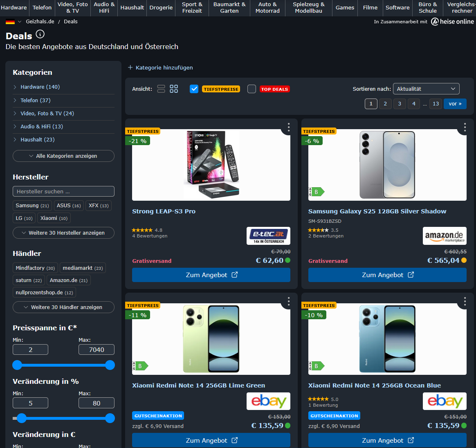Image resolution: width=476 pixels, height=448 pixels.
Task: Open Drogerie top navigation menu
Action: (161, 8)
